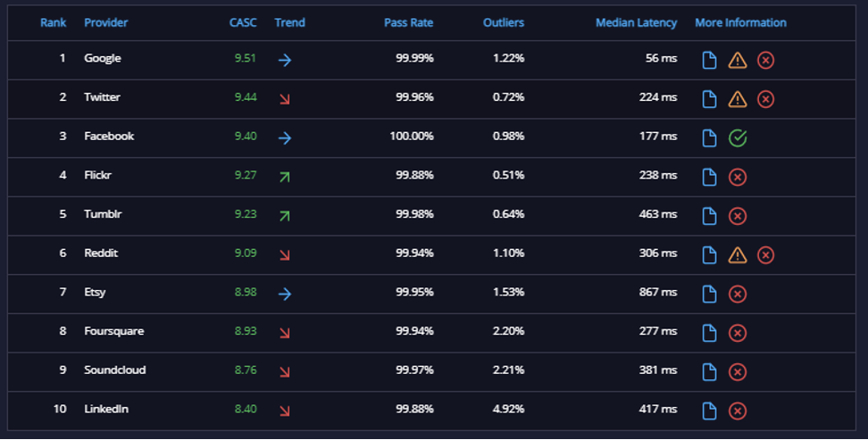
Task: Open the document icon in Flickr row
Action: [x=709, y=177]
